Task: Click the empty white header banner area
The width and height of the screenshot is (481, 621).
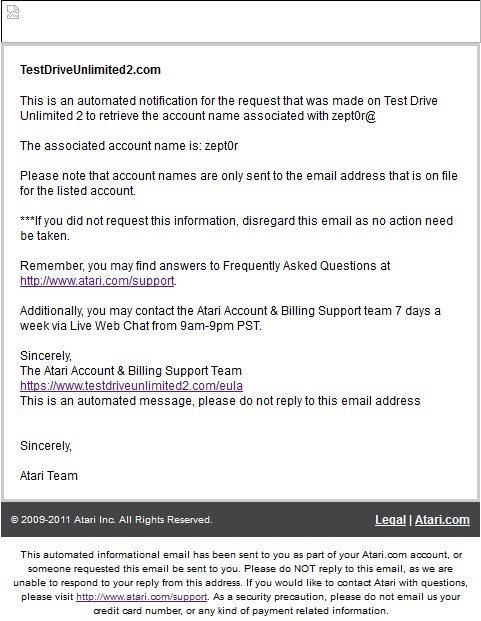Action: point(241,21)
